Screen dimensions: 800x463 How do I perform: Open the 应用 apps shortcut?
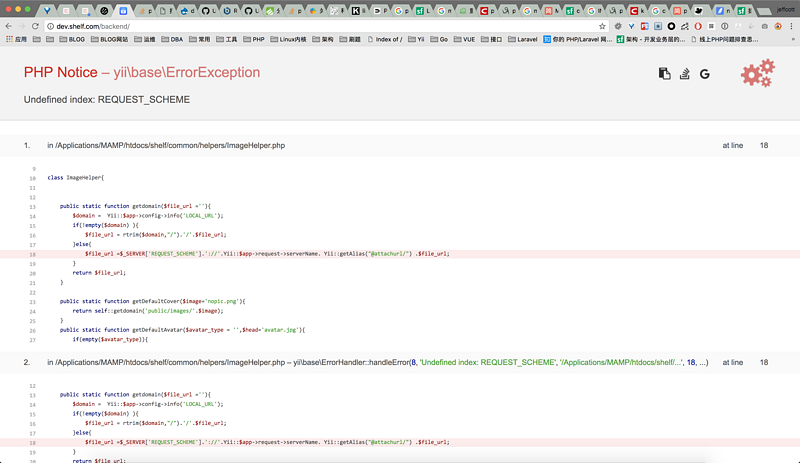pyautogui.click(x=16, y=40)
